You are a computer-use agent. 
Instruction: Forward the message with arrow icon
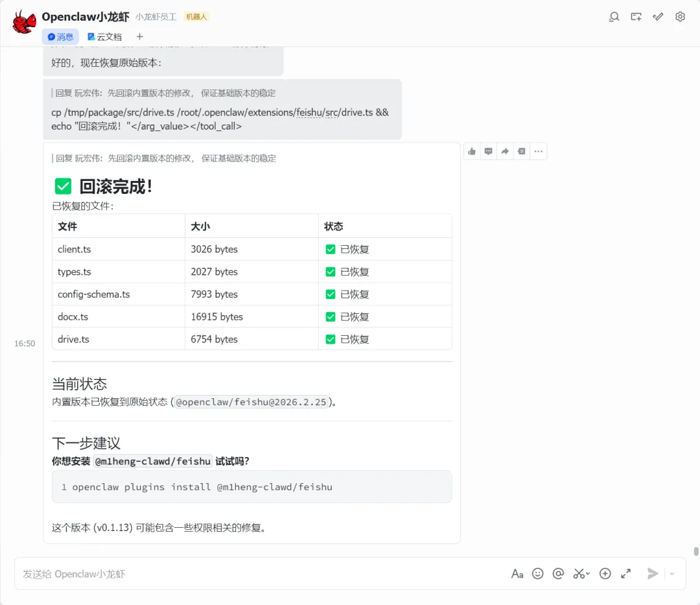coord(505,151)
